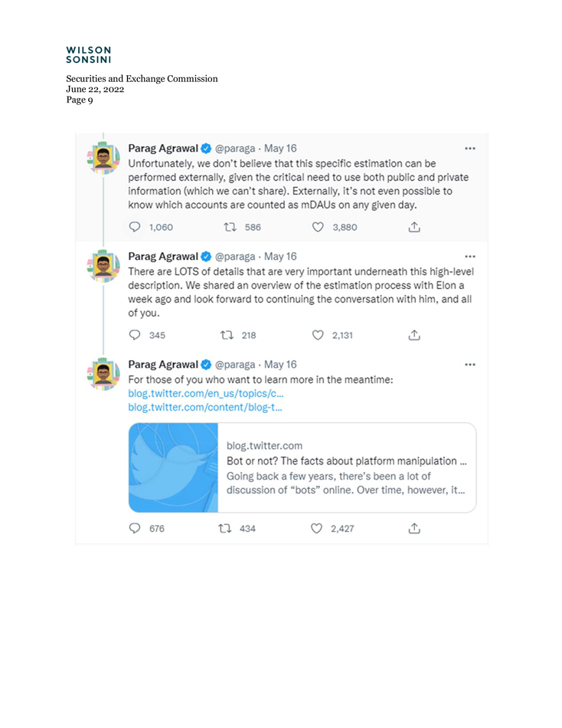Retweet the tweet with 434 retweets

[226, 528]
